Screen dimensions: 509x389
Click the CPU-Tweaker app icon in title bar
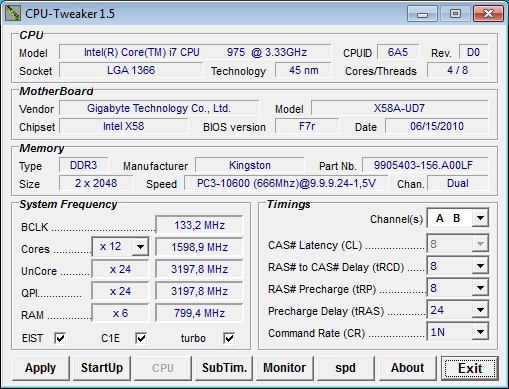[x=13, y=13]
